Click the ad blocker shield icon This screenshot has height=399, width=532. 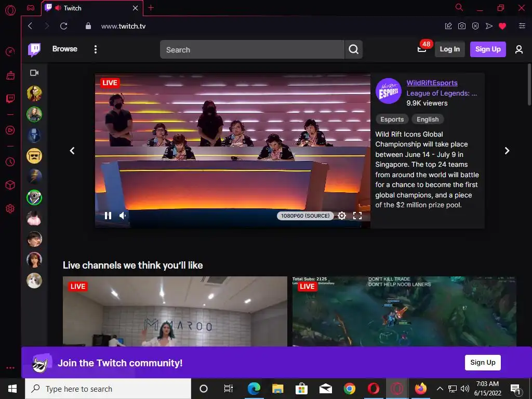coord(475,26)
